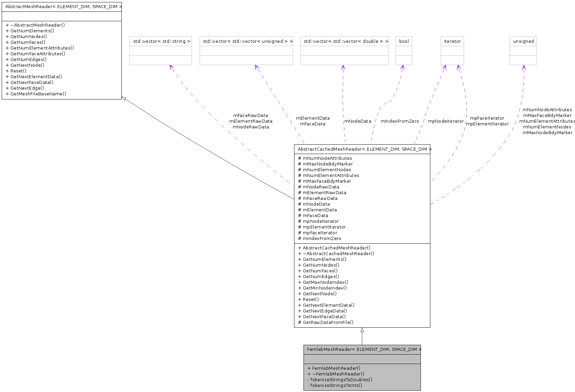The width and height of the screenshot is (575, 392).
Task: Click '# mFaceData' attribute text
Action: click(x=313, y=215)
